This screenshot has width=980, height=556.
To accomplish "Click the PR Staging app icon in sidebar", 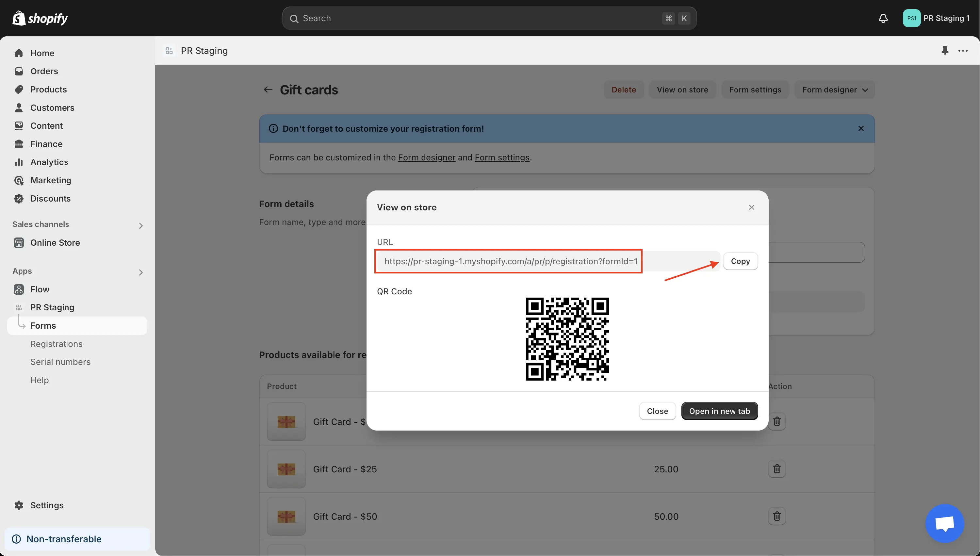I will click(19, 307).
